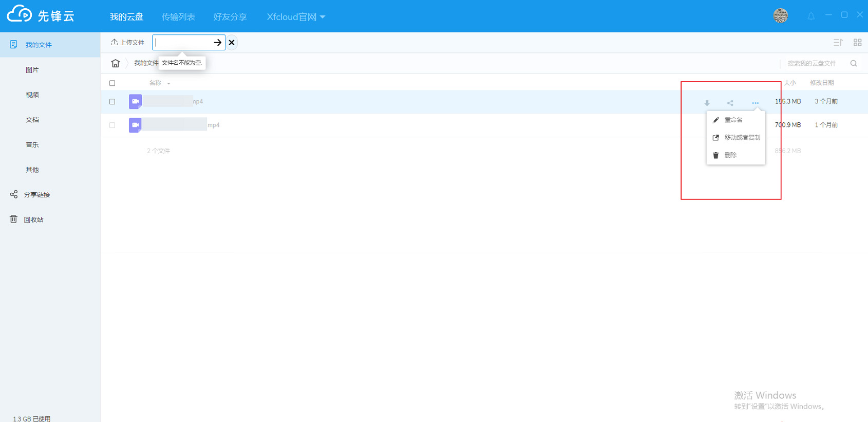868x422 pixels.
Task: Check the first mp4 file checkbox
Action: pos(112,102)
